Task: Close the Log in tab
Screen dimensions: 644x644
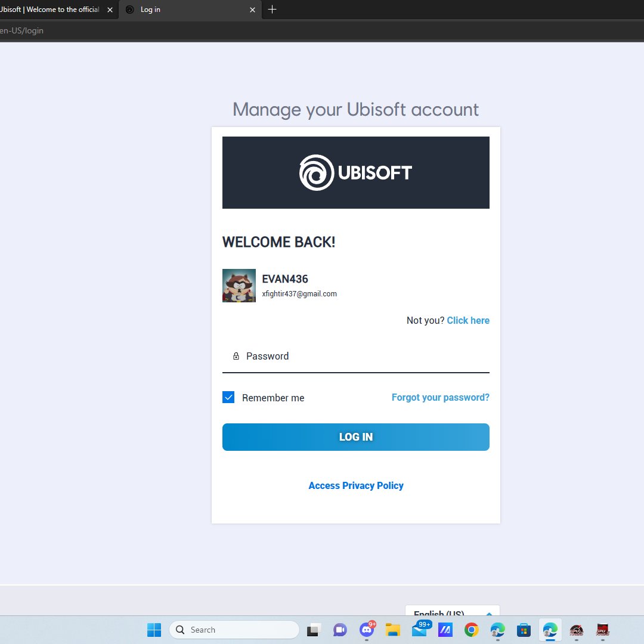Action: (x=252, y=10)
